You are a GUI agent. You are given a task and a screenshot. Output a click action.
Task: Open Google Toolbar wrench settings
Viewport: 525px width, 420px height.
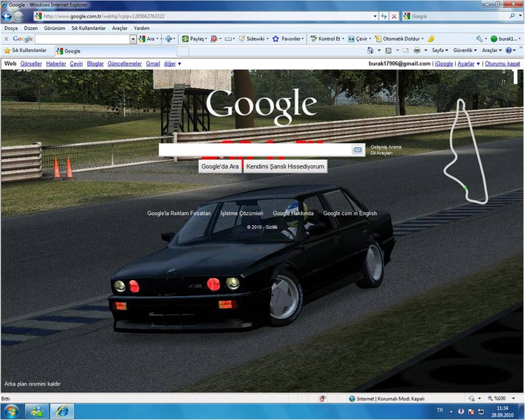[x=479, y=39]
